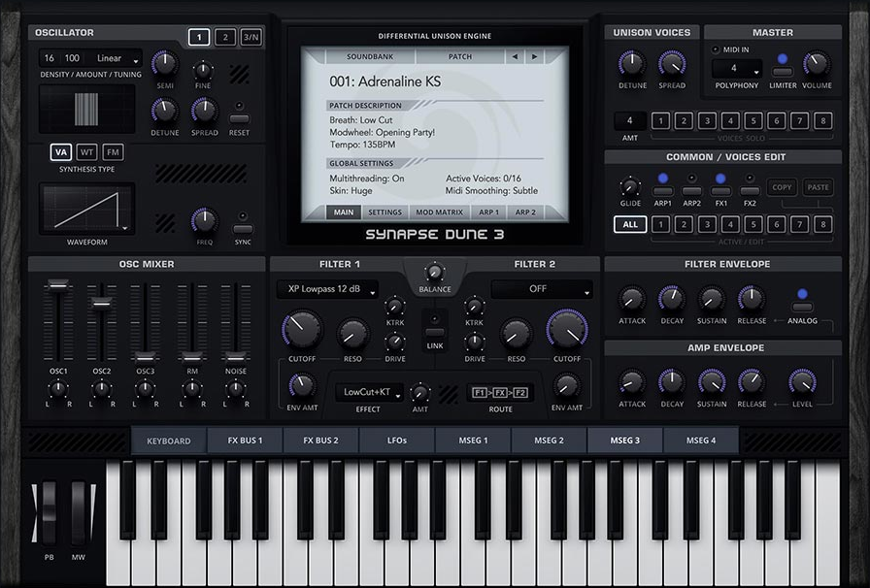Image resolution: width=870 pixels, height=588 pixels.
Task: Click the Unison Voices DETUNE knob
Action: pos(632,64)
